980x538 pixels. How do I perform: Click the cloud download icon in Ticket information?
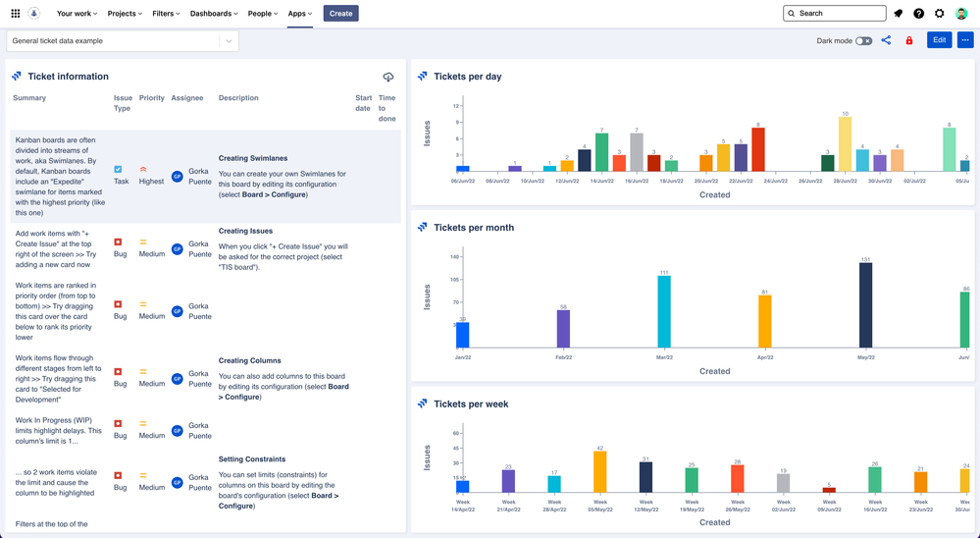(388, 77)
